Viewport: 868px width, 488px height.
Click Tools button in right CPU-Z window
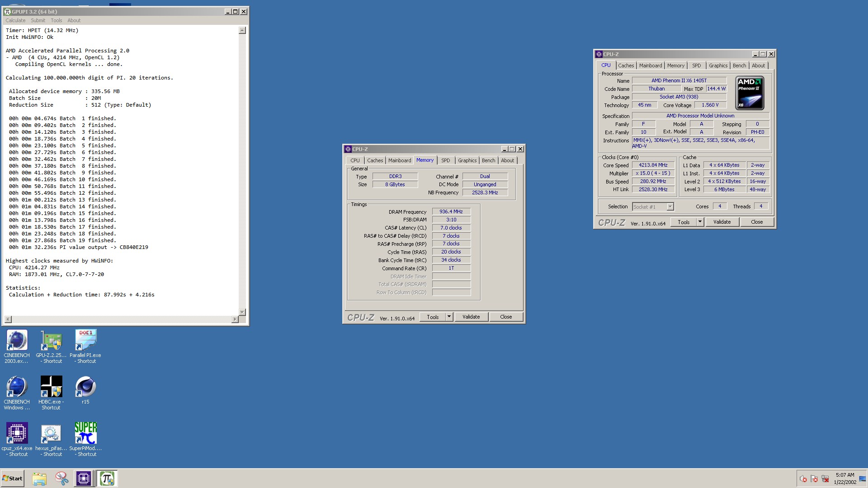click(x=684, y=222)
